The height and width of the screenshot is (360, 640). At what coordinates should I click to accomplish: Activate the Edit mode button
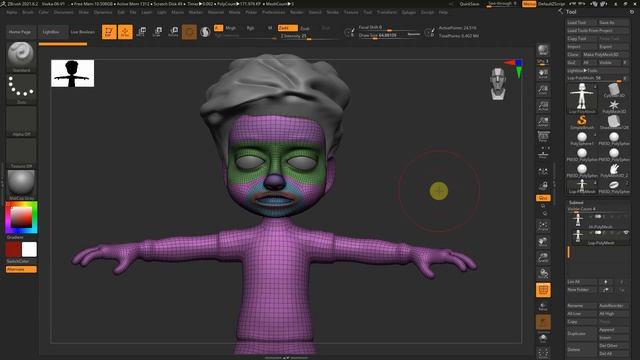[109, 32]
